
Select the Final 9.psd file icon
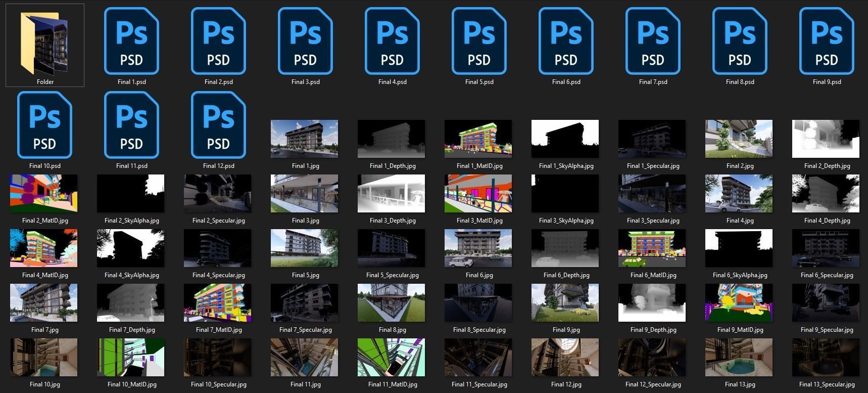coord(827,41)
